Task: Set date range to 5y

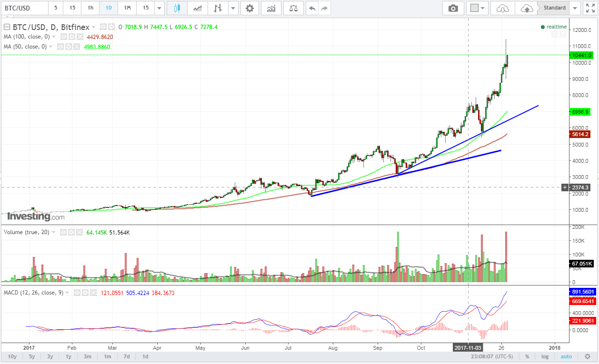Action: (31, 356)
